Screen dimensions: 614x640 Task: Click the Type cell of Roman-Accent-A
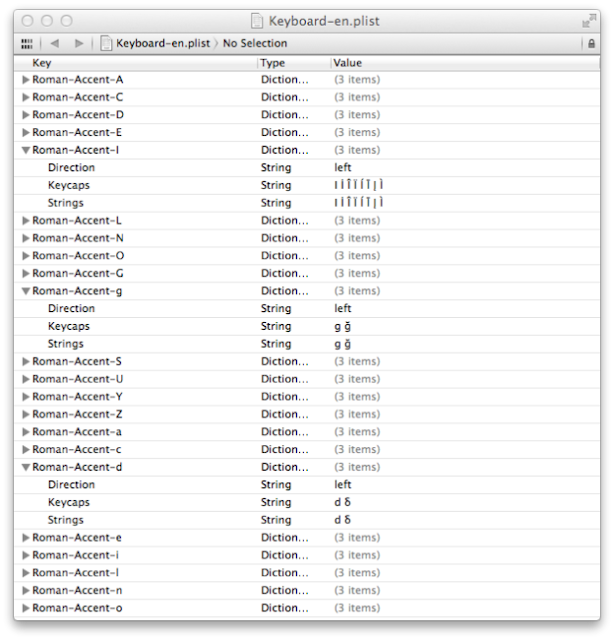pyautogui.click(x=285, y=80)
